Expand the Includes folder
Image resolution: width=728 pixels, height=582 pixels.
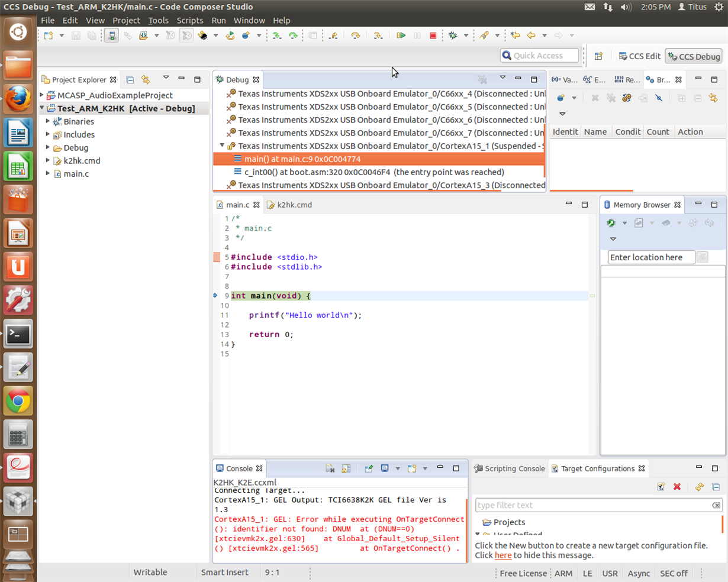48,134
